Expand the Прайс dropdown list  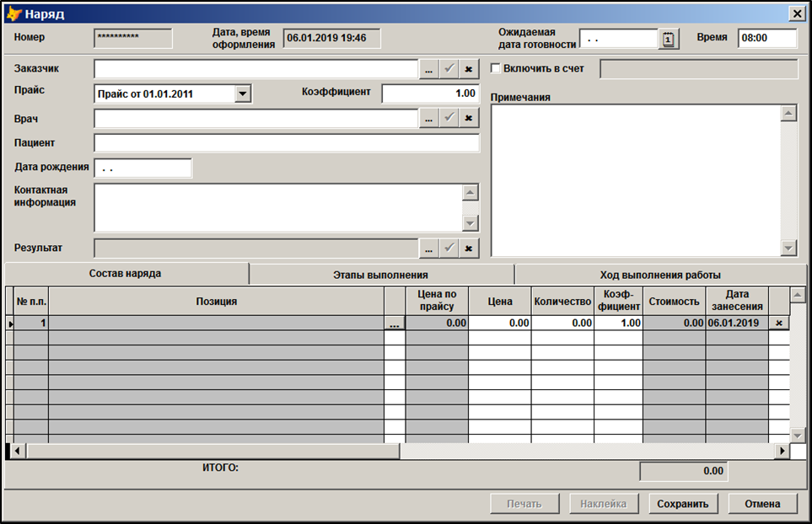(x=243, y=94)
